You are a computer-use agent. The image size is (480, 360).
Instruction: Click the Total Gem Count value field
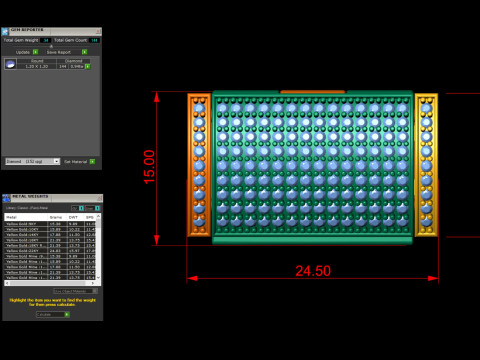tap(95, 40)
